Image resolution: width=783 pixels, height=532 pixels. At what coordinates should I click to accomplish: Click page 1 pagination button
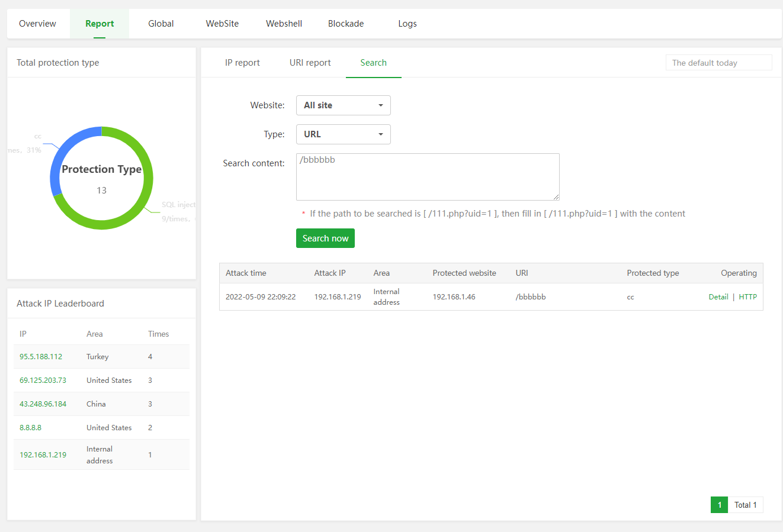(x=719, y=505)
